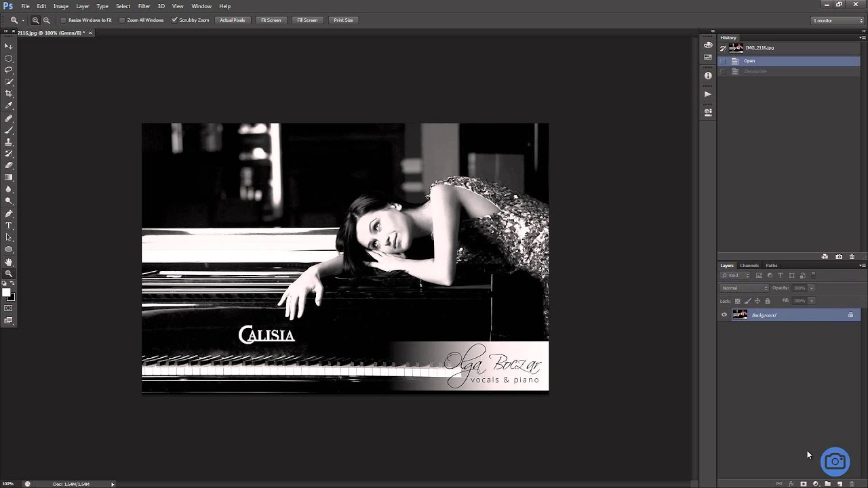Open the workspace '1 monitor' dropdown
This screenshot has height=488, width=868.
click(837, 20)
